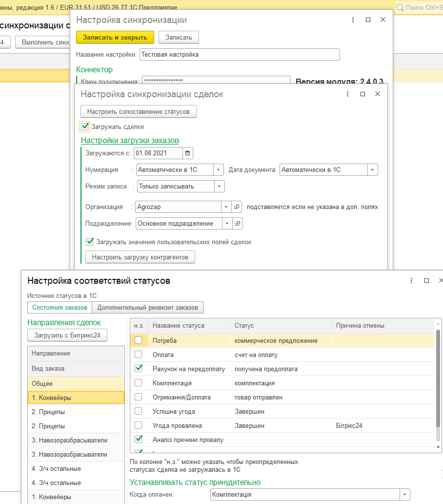Click the Статус column header
The image size is (443, 504).
pyautogui.click(x=281, y=326)
